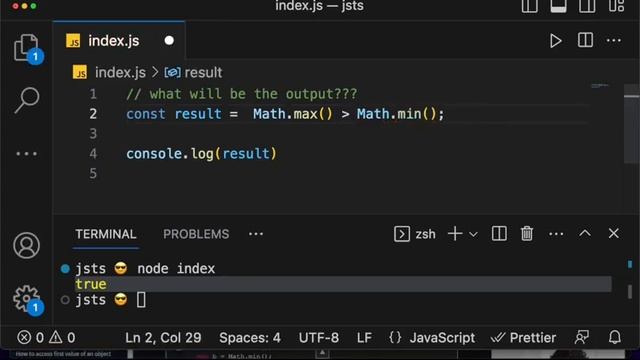Open the feedback/account status icon
The width and height of the screenshot is (640, 360).
pos(581,338)
